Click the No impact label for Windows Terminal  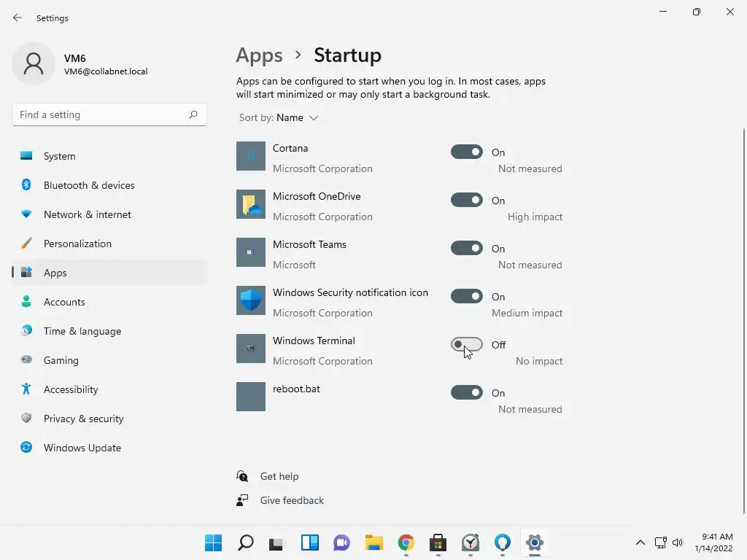(x=539, y=361)
